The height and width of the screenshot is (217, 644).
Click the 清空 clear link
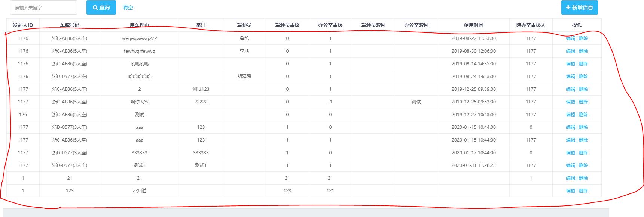click(x=128, y=7)
